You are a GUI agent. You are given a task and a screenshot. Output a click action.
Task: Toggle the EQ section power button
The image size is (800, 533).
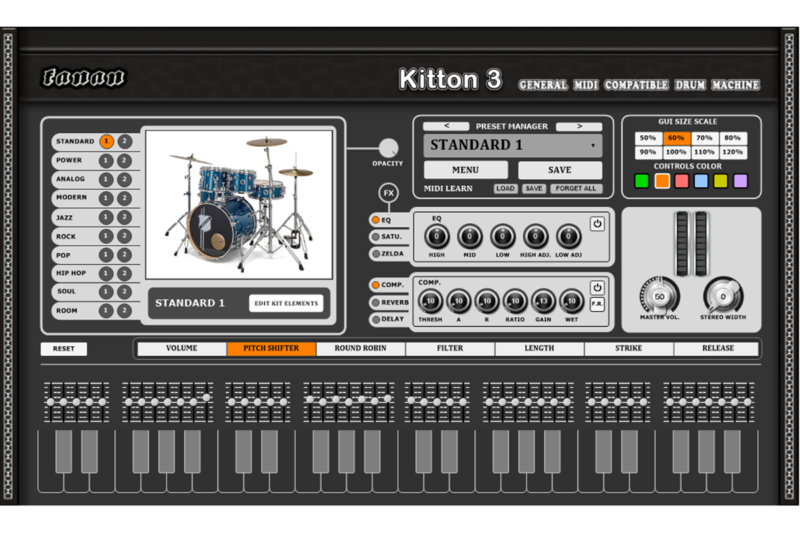tap(597, 224)
